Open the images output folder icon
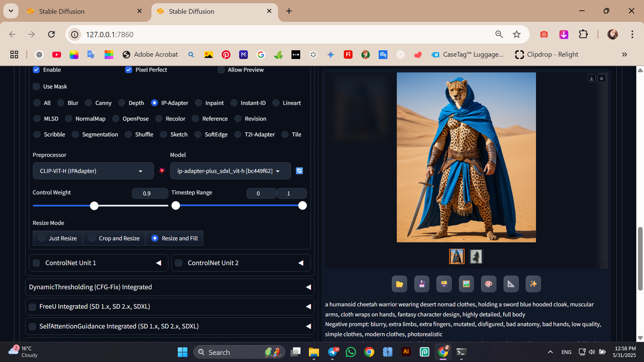The height and width of the screenshot is (362, 644). coord(399,284)
